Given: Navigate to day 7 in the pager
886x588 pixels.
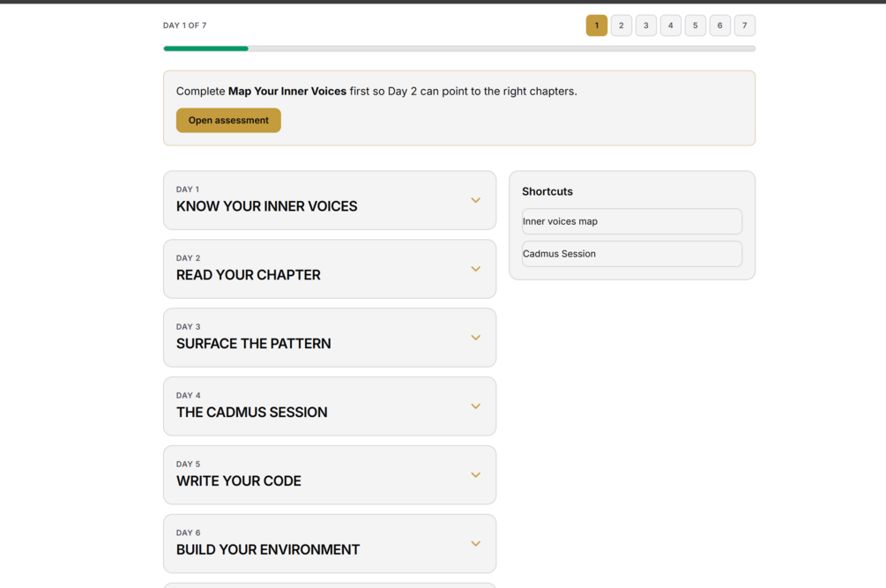Looking at the screenshot, I should point(745,26).
